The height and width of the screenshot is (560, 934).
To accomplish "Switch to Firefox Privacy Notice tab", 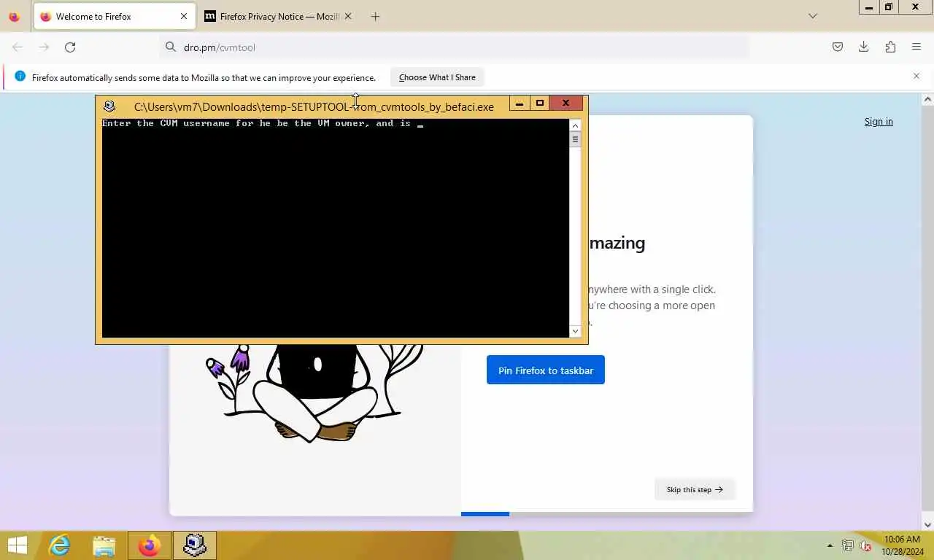I will (x=277, y=16).
